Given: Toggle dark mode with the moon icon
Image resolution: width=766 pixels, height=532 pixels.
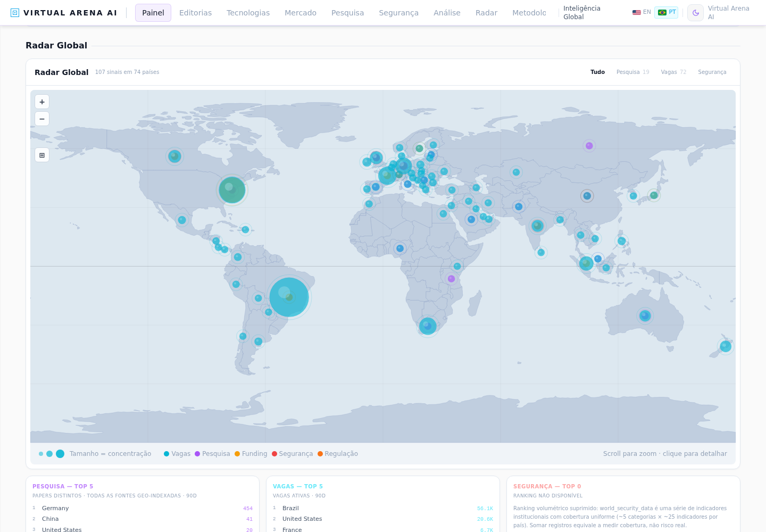Looking at the screenshot, I should click(x=695, y=13).
